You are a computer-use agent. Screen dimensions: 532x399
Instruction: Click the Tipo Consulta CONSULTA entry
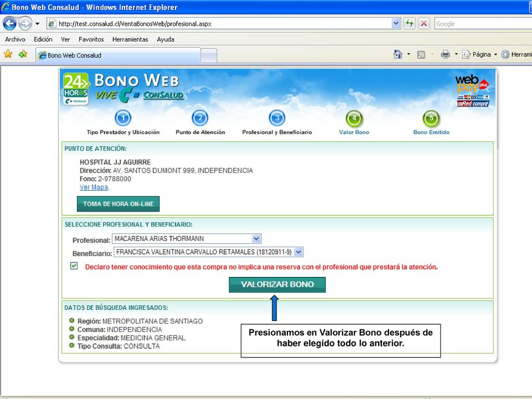click(118, 347)
